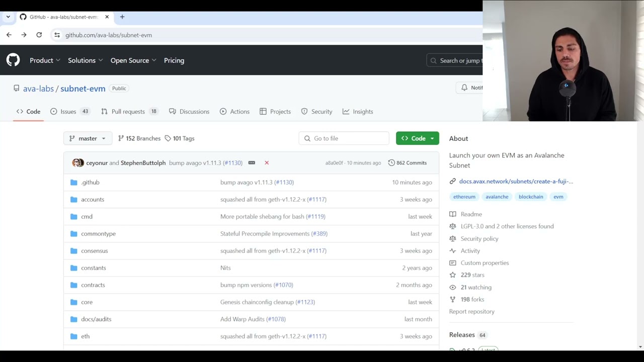Open Add Warp Audits commit message

click(x=242, y=319)
